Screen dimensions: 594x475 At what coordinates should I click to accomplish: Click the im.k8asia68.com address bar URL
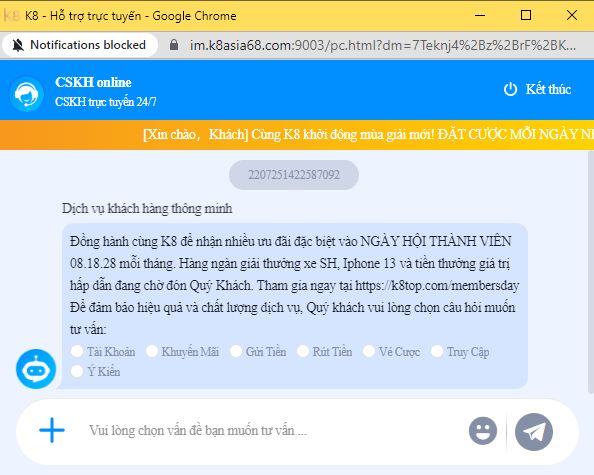pyautogui.click(x=383, y=45)
